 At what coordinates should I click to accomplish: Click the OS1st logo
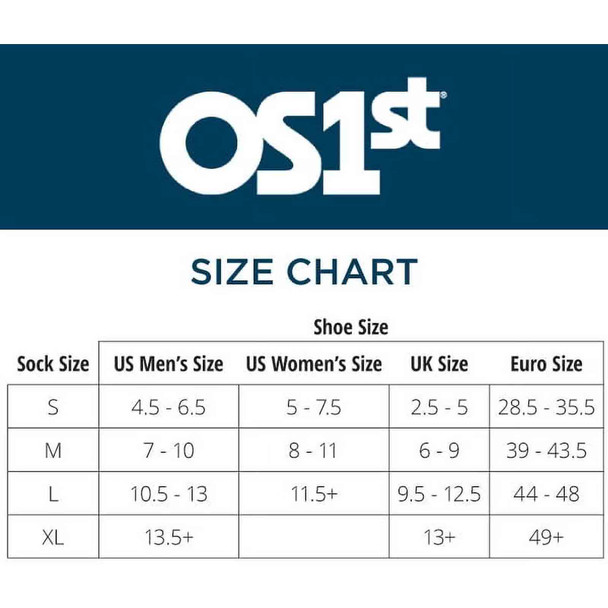pos(303,136)
